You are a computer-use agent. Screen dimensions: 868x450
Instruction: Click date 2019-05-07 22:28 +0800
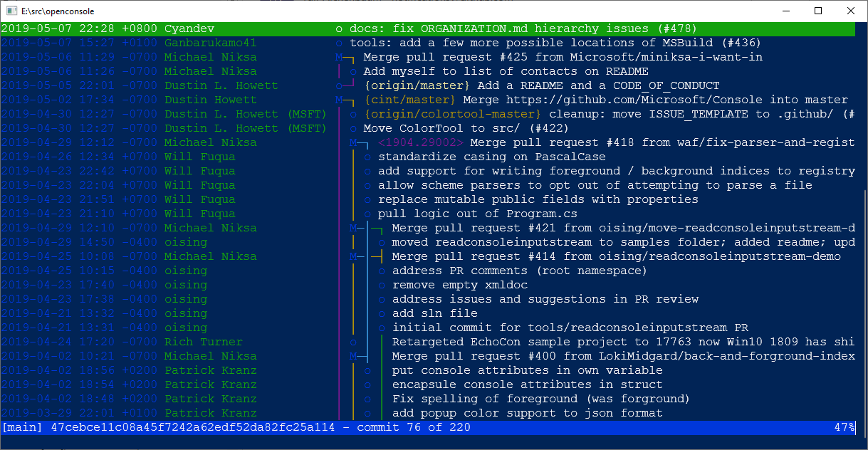(78, 28)
